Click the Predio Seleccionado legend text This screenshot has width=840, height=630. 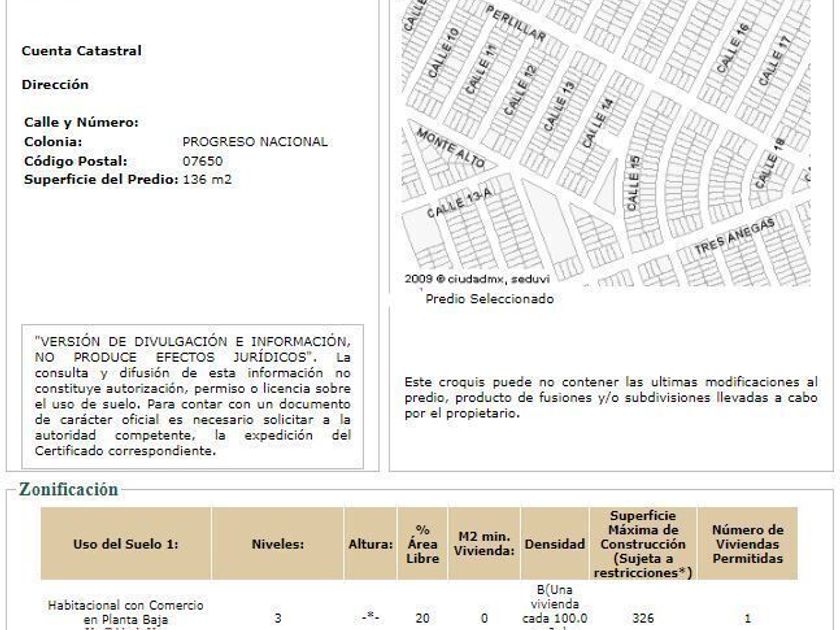pyautogui.click(x=489, y=299)
